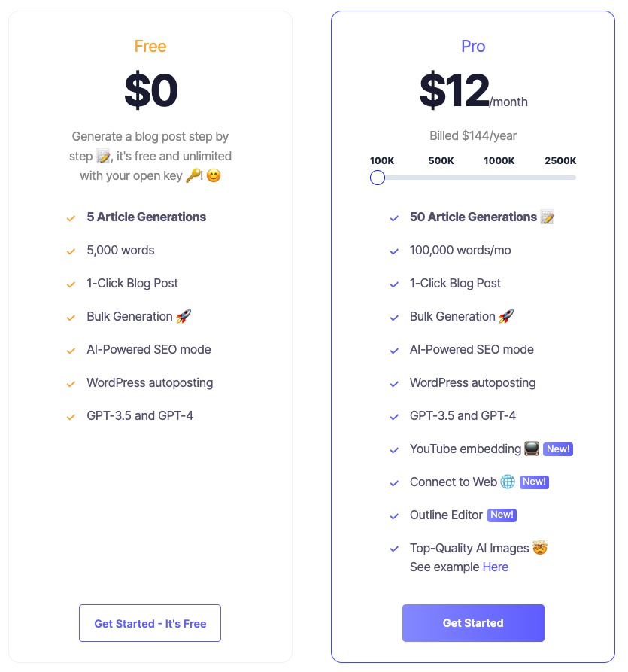Click the New! badge next to YouTube embedding
This screenshot has width=628, height=672.
click(x=558, y=449)
